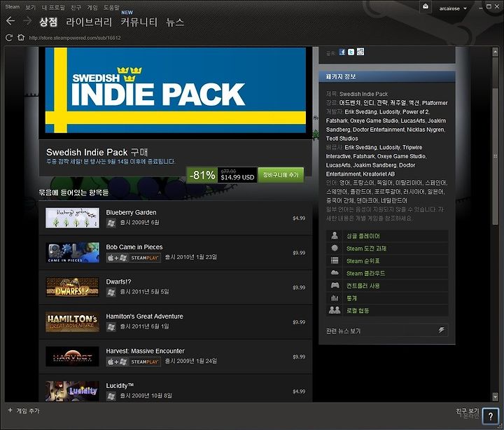Open the Bob Came in Pieces thumbnail
This screenshot has height=430, width=504.
pos(72,253)
